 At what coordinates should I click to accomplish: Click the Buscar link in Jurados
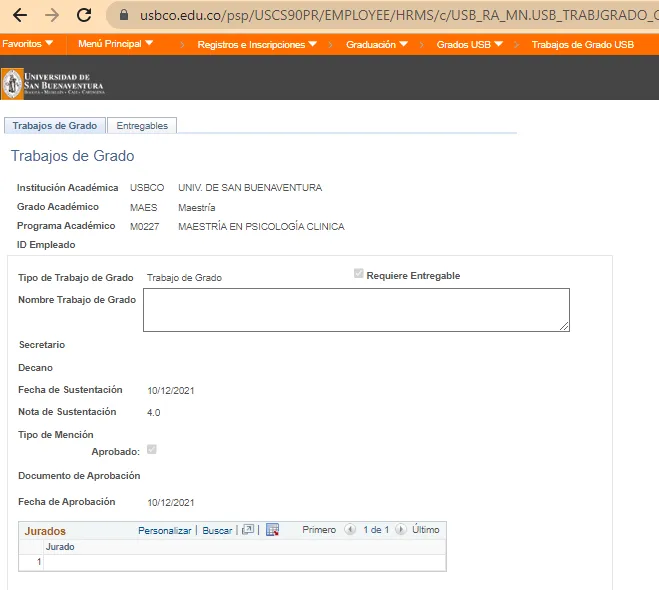point(217,530)
